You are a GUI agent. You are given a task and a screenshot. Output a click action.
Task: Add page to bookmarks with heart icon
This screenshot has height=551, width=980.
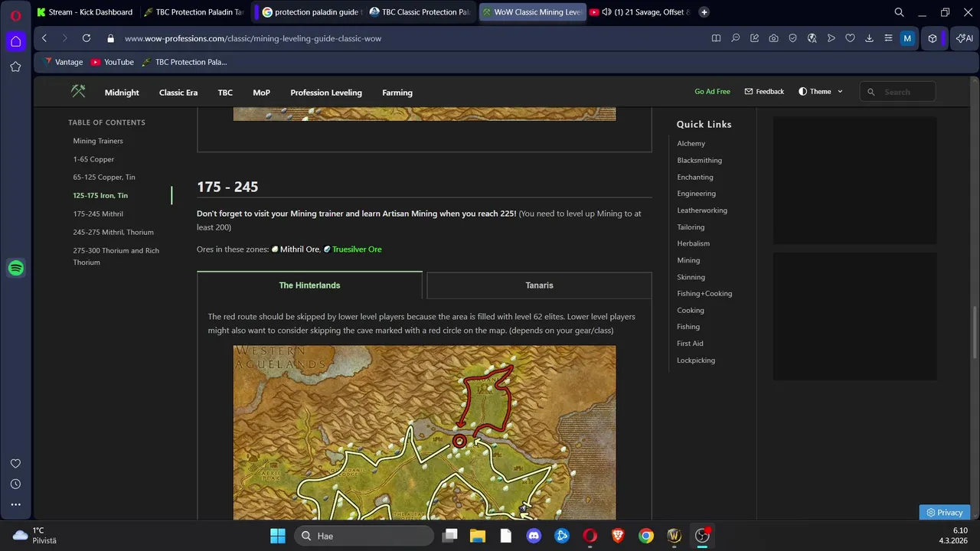click(x=850, y=38)
